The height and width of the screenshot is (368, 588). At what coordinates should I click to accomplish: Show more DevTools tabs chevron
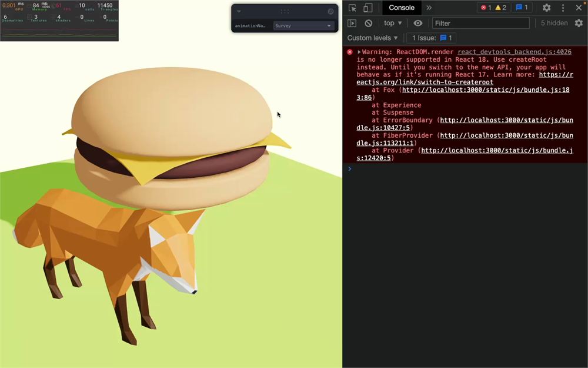(x=429, y=8)
